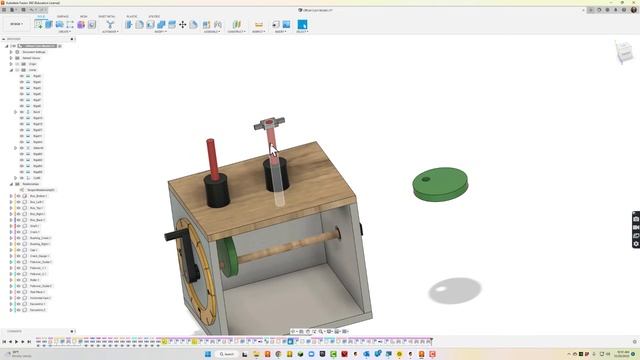Switch to the Sheet Metal toolbar tab
Screen dimensions: 640x360
point(107,17)
